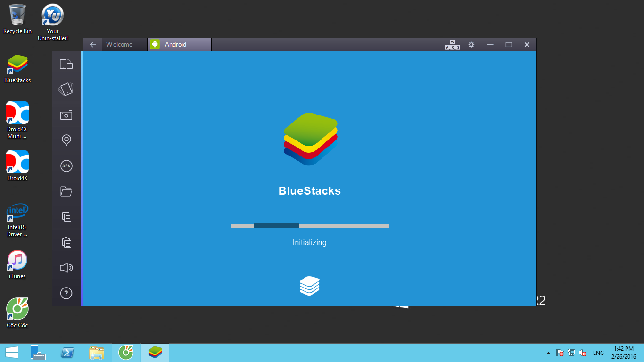This screenshot has width=644, height=362.
Task: Open the file folder icon in BlueStacks sidebar
Action: [x=66, y=191]
